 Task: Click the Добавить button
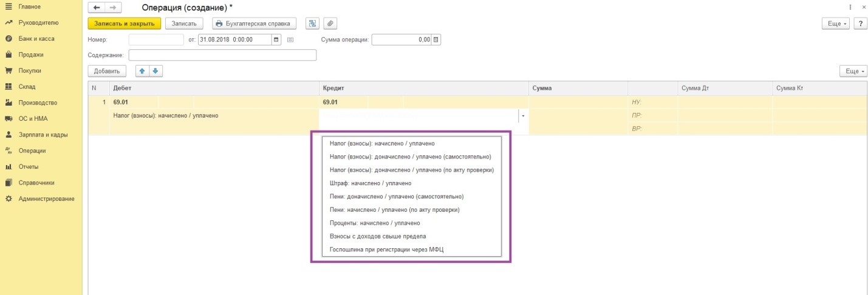click(106, 71)
